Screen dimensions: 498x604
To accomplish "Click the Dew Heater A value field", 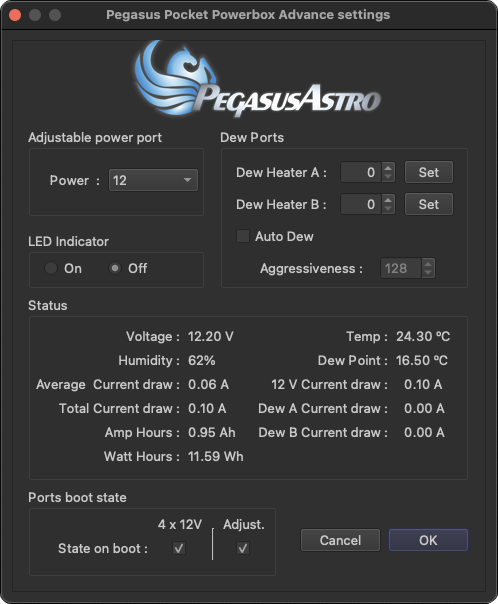I will click(361, 172).
